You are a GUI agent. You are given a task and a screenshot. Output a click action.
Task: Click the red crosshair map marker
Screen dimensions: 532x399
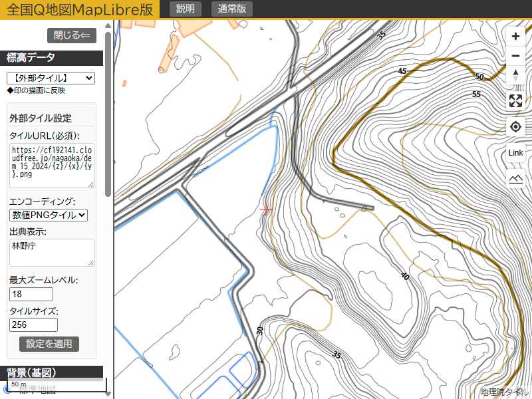click(266, 209)
